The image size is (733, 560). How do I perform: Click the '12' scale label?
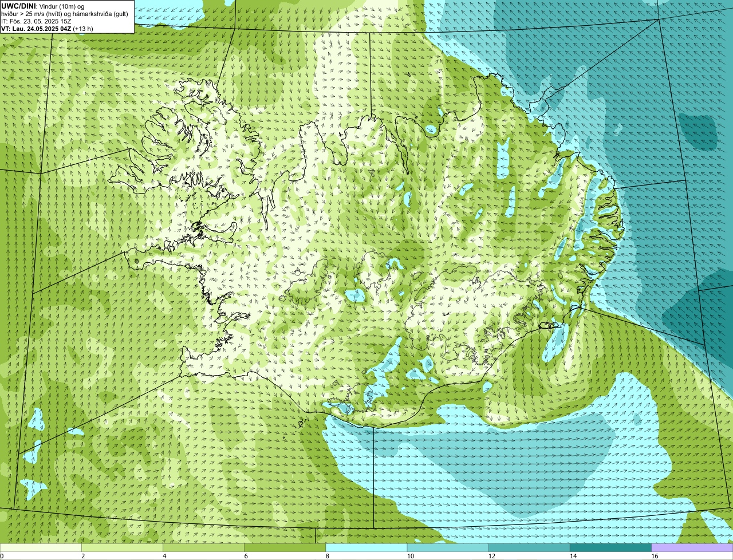[x=492, y=556]
